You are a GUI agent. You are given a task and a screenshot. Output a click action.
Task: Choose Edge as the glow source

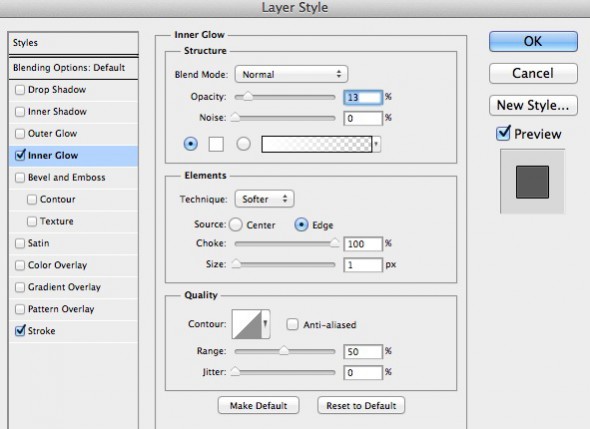coord(301,225)
